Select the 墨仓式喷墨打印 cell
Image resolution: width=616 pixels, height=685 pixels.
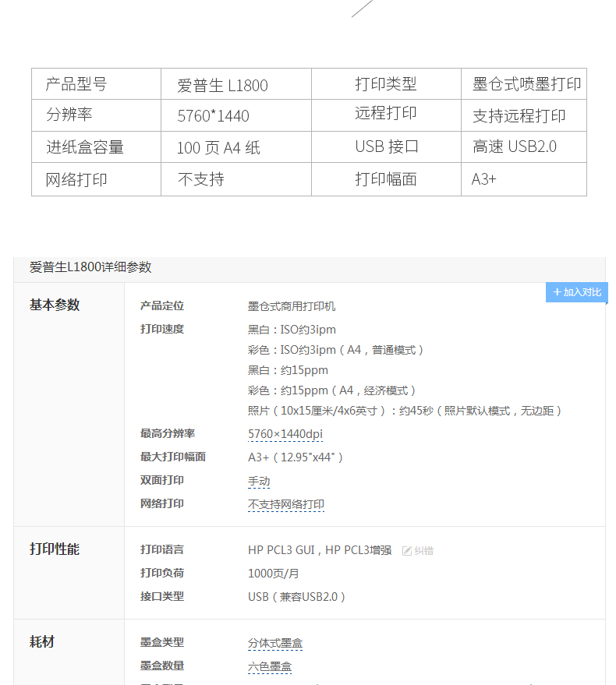(x=524, y=84)
